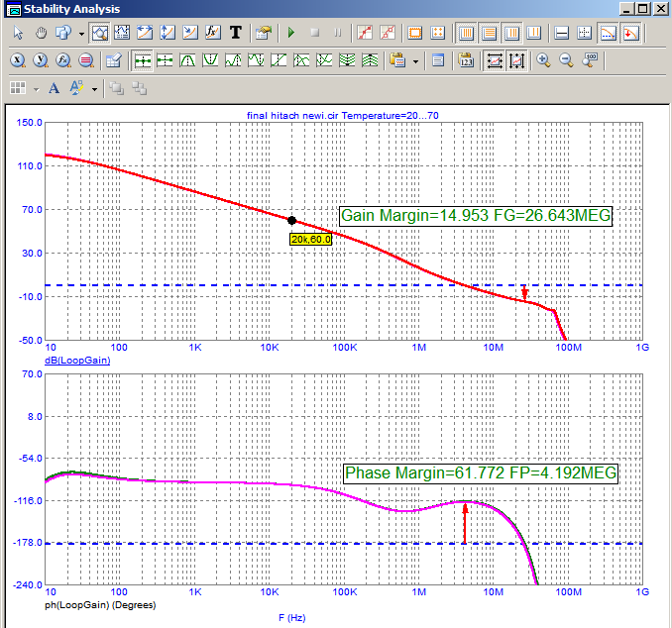This screenshot has width=672, height=628.
Task: Toggle vertical X-axis grid lines
Action: coord(466,33)
